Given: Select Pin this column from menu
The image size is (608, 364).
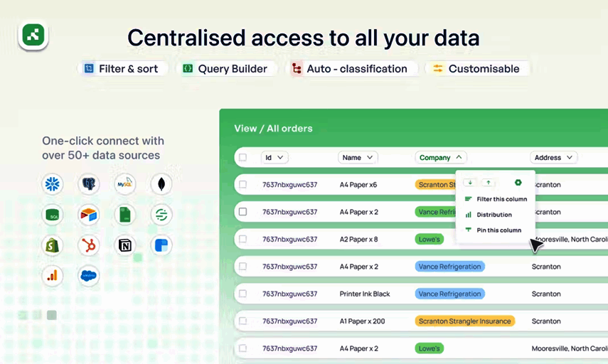Looking at the screenshot, I should (498, 230).
